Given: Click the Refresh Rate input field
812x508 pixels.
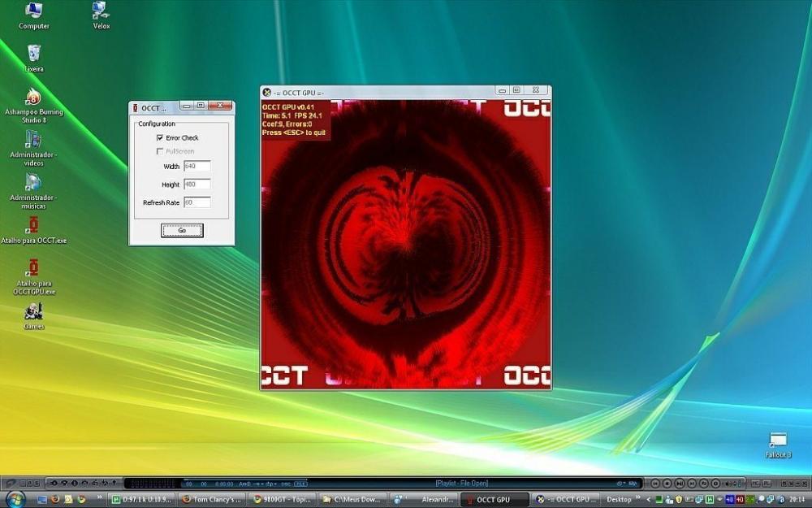Looking at the screenshot, I should [197, 202].
